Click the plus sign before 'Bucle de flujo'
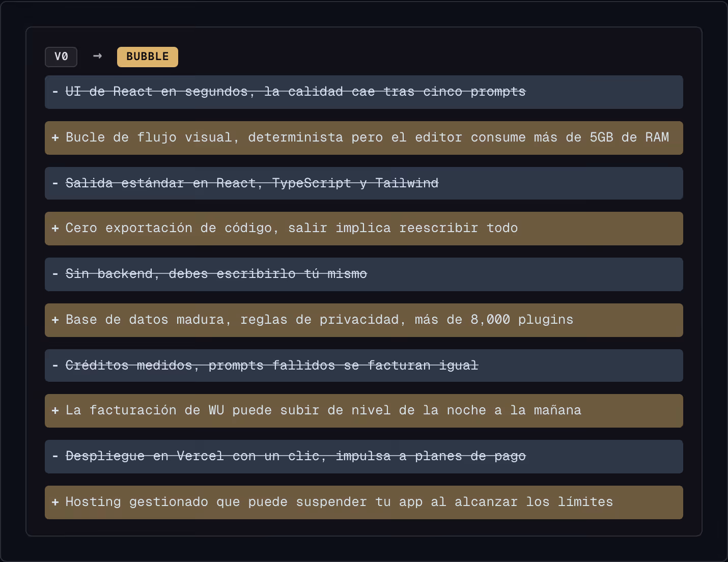The image size is (728, 562). coord(55,137)
